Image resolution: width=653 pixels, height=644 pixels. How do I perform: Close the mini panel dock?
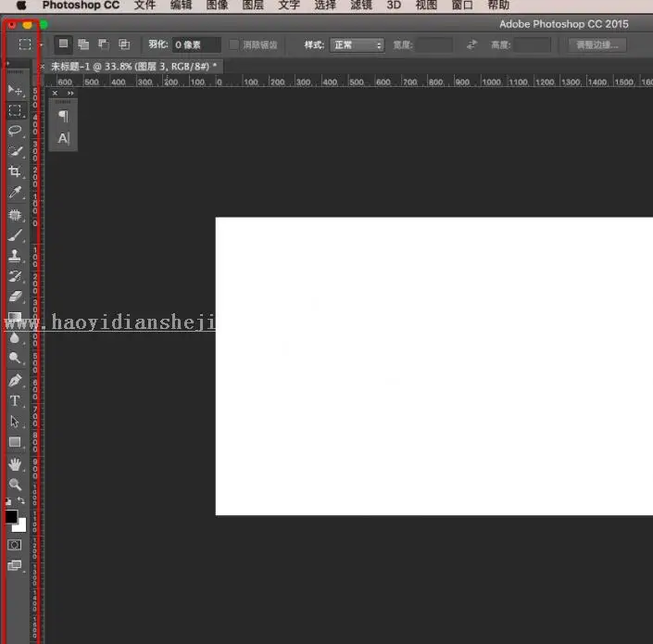tap(55, 93)
